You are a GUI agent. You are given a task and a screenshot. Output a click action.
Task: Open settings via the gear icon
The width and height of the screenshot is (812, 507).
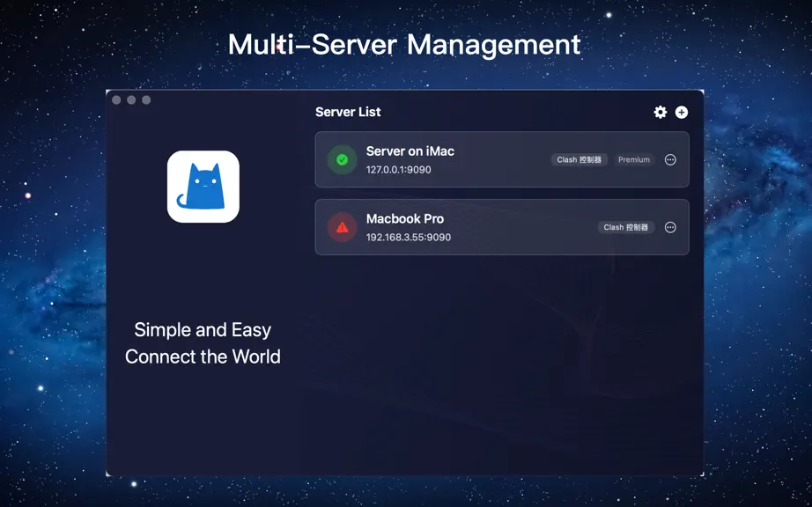coord(661,113)
